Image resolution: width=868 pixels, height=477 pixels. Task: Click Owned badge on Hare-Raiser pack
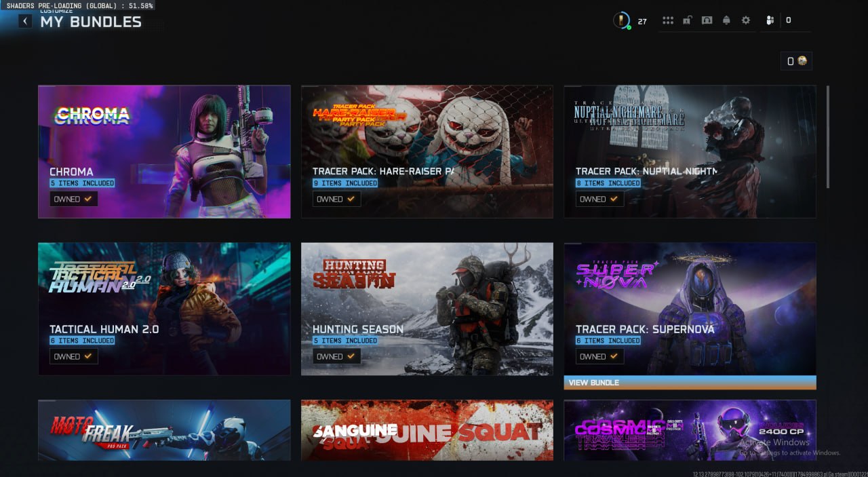tap(336, 199)
